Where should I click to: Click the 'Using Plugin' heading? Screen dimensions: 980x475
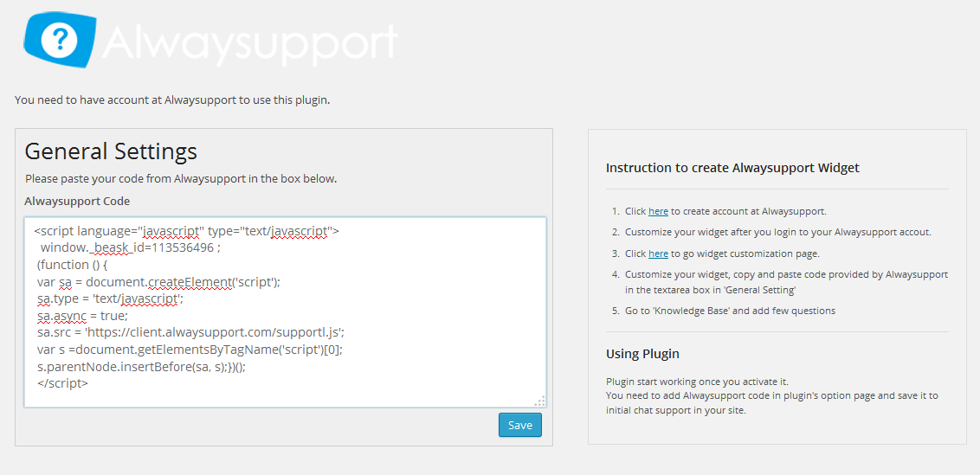[x=642, y=354]
